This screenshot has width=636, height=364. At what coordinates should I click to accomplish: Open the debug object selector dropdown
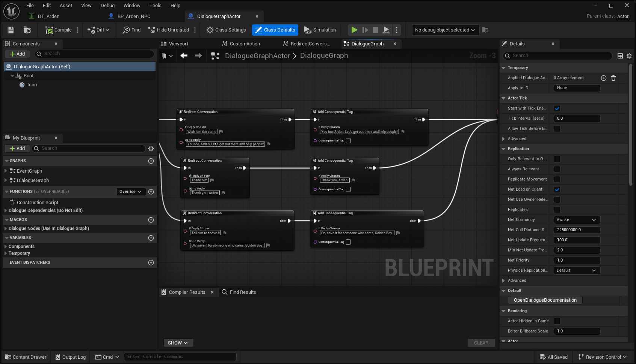click(446, 30)
